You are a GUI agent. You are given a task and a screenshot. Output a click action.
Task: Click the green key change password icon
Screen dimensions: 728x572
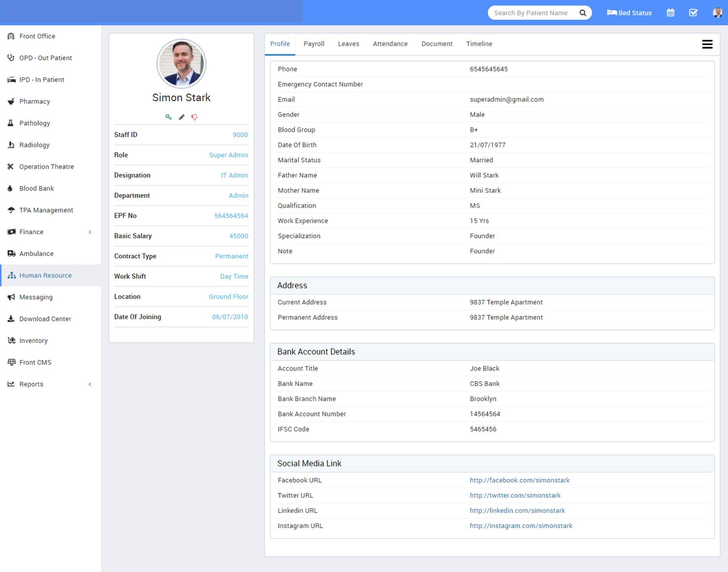pos(168,117)
